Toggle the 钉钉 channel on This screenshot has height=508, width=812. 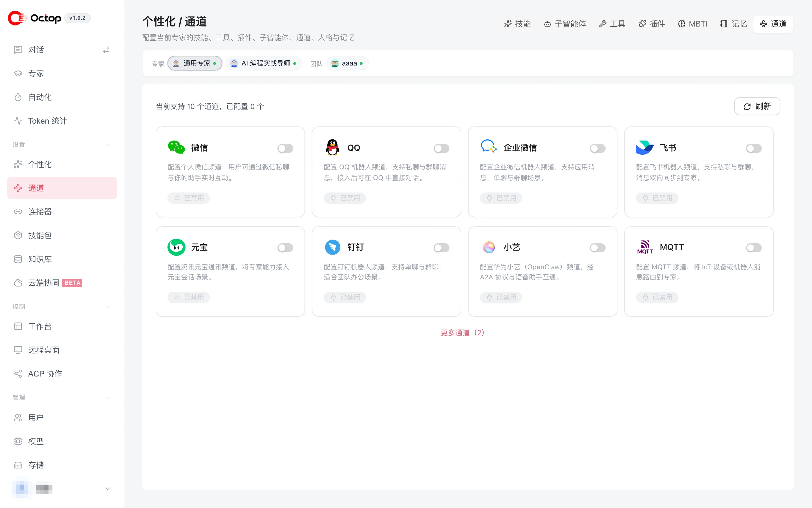coord(441,248)
